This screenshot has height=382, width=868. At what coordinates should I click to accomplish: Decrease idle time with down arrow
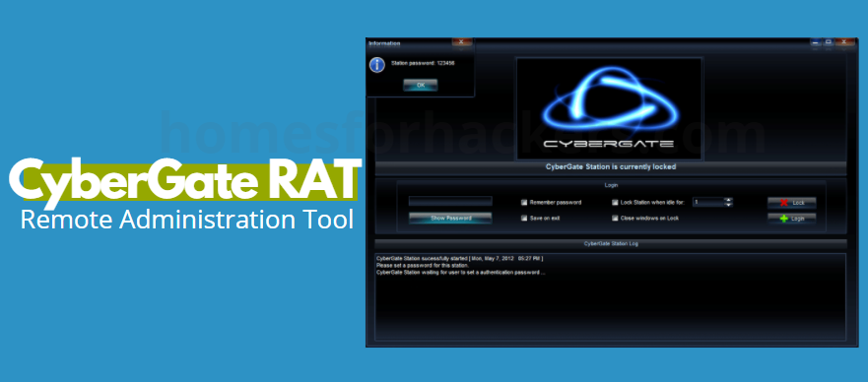(x=728, y=205)
